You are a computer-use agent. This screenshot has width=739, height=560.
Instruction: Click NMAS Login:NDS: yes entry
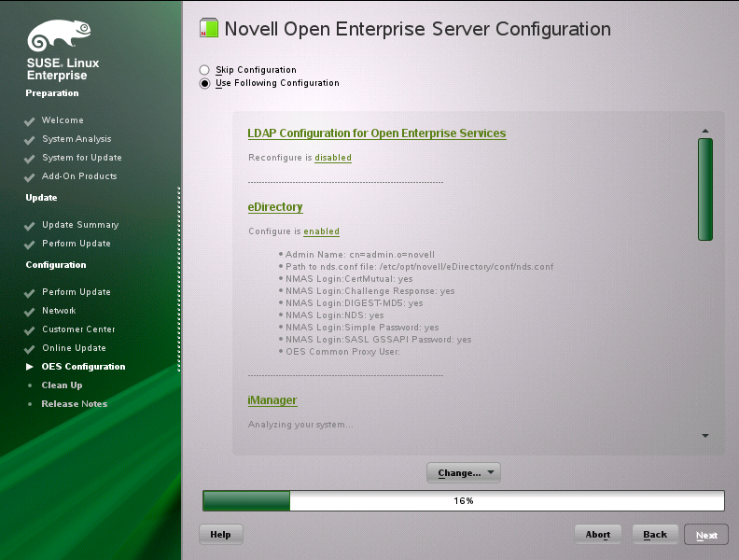coord(335,315)
